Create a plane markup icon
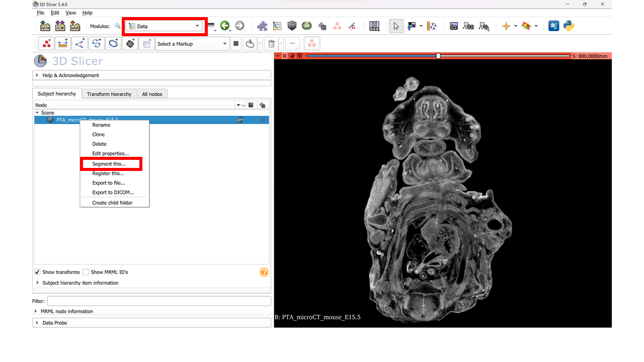Image resolution: width=644 pixels, height=362 pixels. click(x=130, y=44)
